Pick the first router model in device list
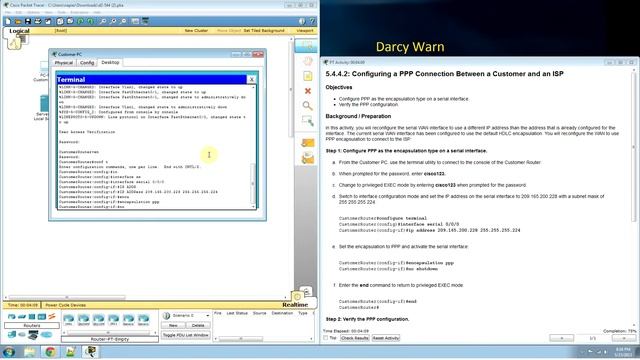This screenshot has height=360, width=640. pos(69,320)
